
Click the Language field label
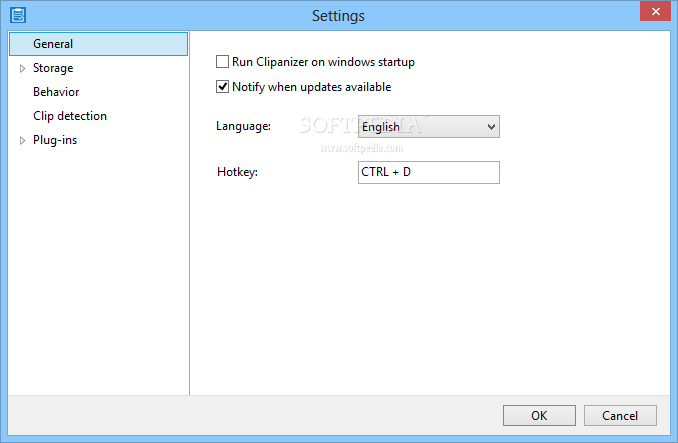243,126
